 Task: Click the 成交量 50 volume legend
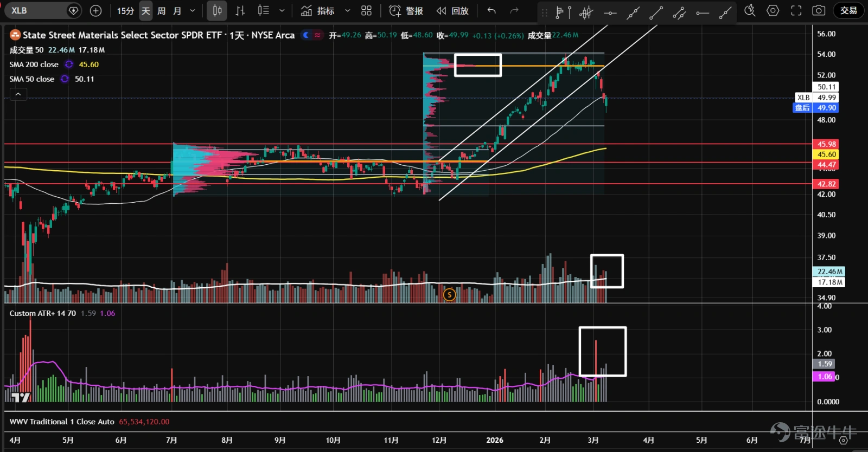coord(26,50)
